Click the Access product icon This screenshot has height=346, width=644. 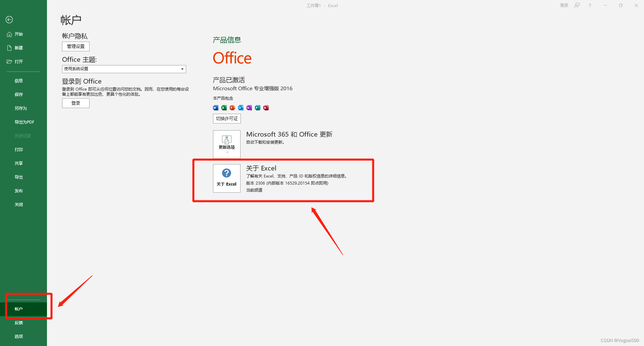[x=266, y=108]
